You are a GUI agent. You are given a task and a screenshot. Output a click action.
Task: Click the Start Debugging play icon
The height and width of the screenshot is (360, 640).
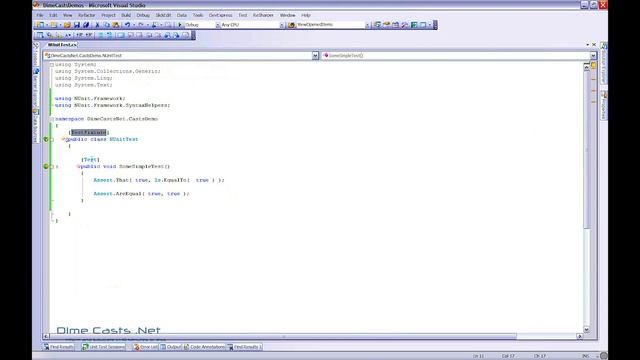tap(180, 25)
